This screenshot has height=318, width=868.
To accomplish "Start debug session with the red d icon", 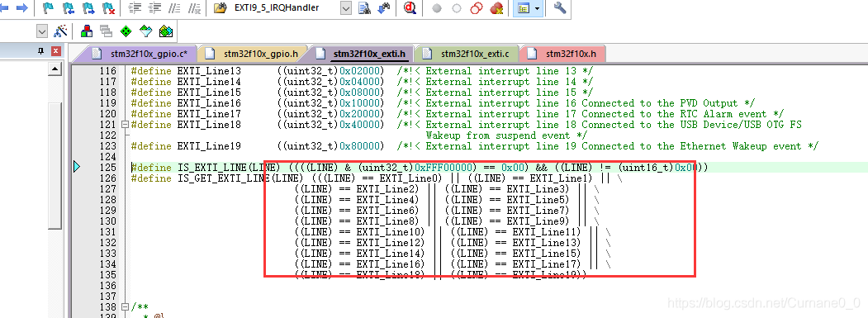I will [410, 7].
